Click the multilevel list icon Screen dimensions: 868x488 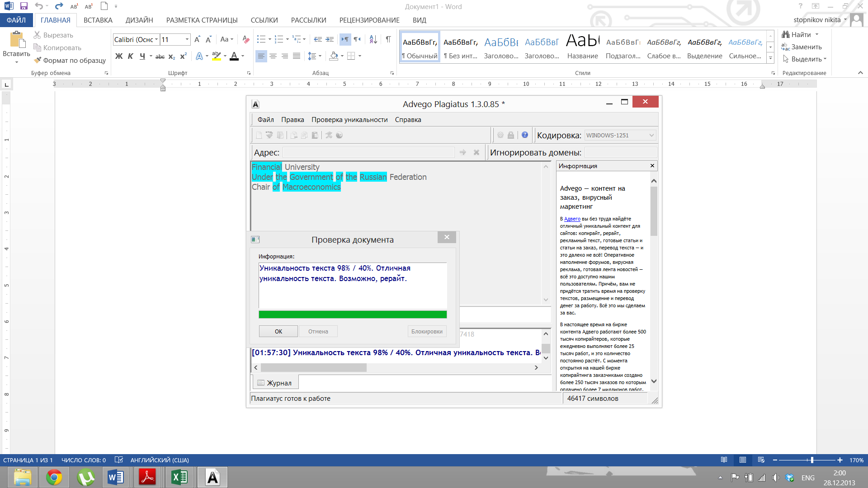[x=297, y=39]
